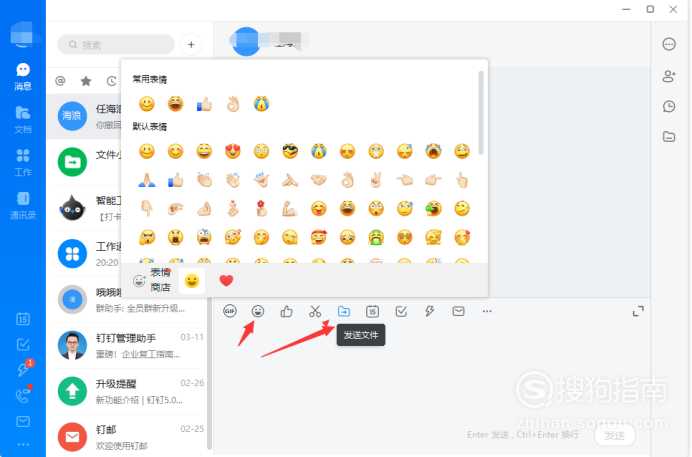The height and width of the screenshot is (457, 692).
Task: Click the envelope mail icon in chat toolbar
Action: click(459, 311)
